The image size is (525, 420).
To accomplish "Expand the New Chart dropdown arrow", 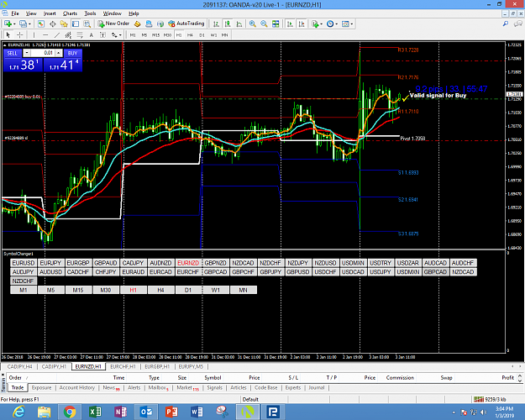I will click(x=14, y=24).
